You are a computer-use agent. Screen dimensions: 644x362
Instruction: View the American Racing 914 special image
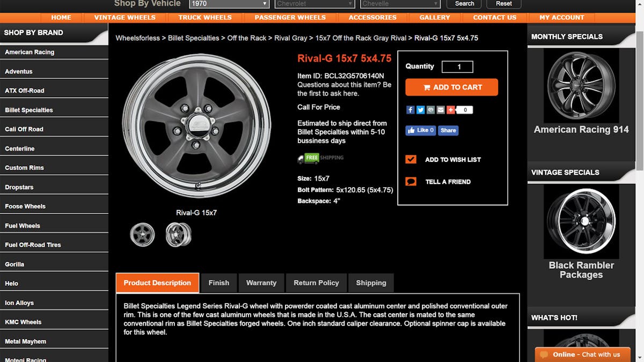581,85
